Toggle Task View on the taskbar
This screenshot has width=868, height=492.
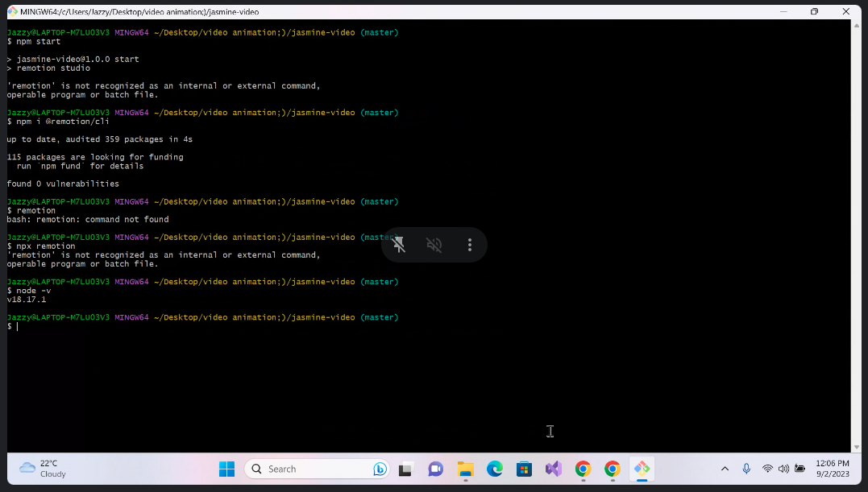pos(405,469)
